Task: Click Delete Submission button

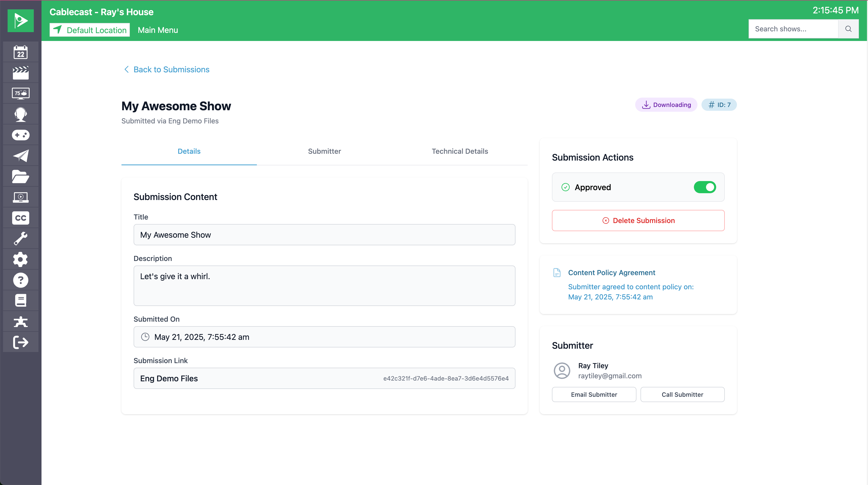Action: tap(638, 221)
